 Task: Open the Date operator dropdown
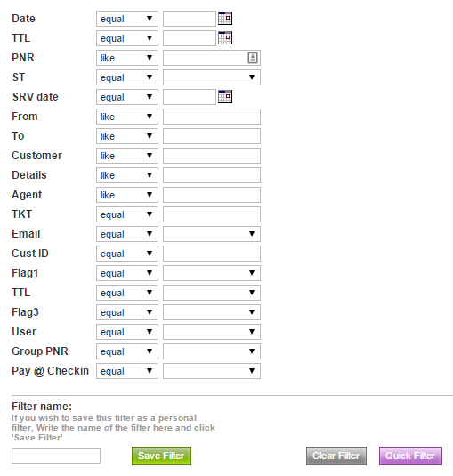tap(127, 19)
